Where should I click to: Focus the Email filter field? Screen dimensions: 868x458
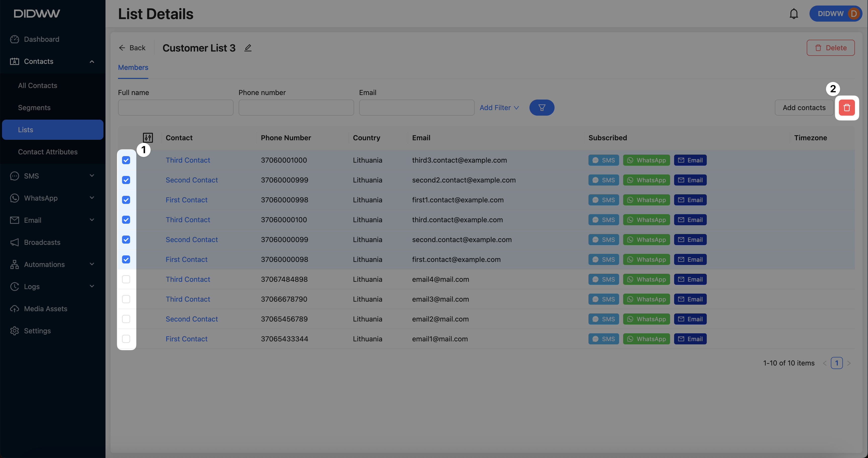tap(417, 108)
